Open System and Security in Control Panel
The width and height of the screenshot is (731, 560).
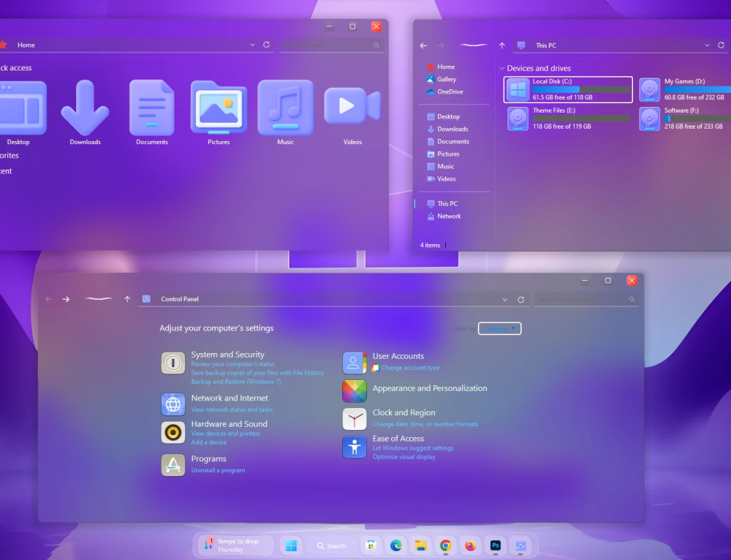pos(173,363)
